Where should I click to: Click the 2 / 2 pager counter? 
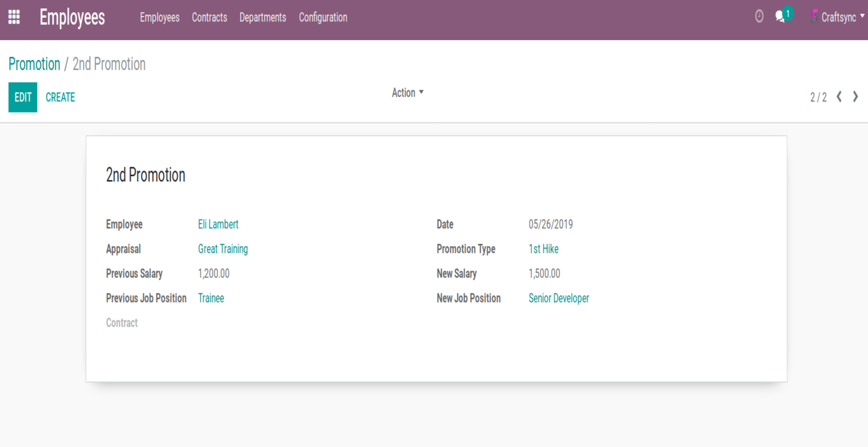pyautogui.click(x=818, y=98)
